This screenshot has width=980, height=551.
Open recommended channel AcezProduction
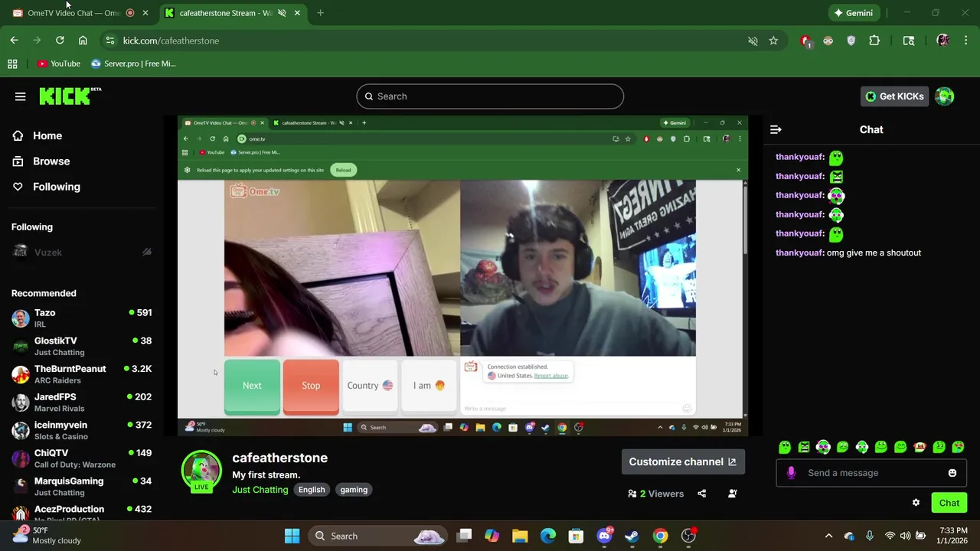pyautogui.click(x=82, y=512)
